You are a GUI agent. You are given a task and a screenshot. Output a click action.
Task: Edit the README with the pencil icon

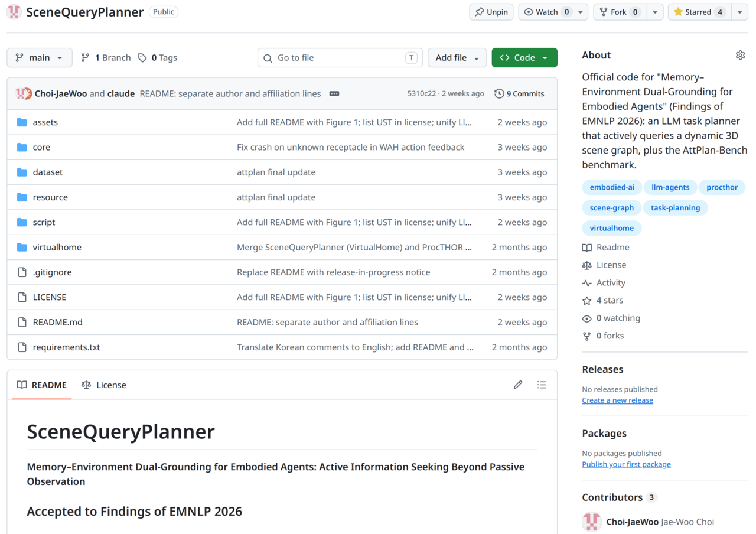[x=518, y=385]
